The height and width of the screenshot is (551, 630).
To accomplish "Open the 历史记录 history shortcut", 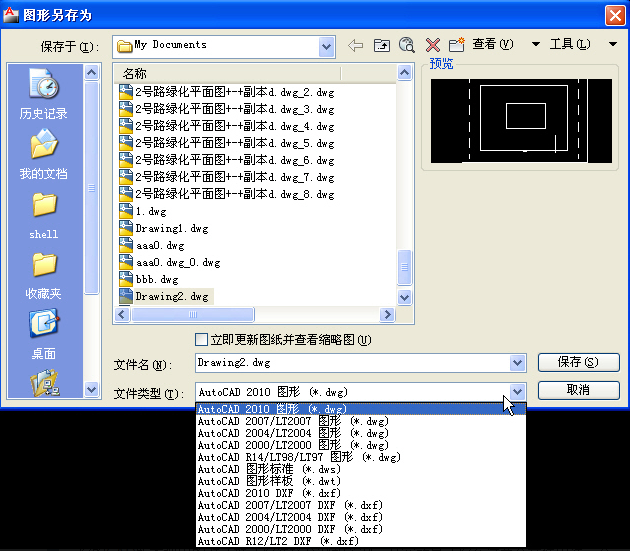I will point(44,94).
